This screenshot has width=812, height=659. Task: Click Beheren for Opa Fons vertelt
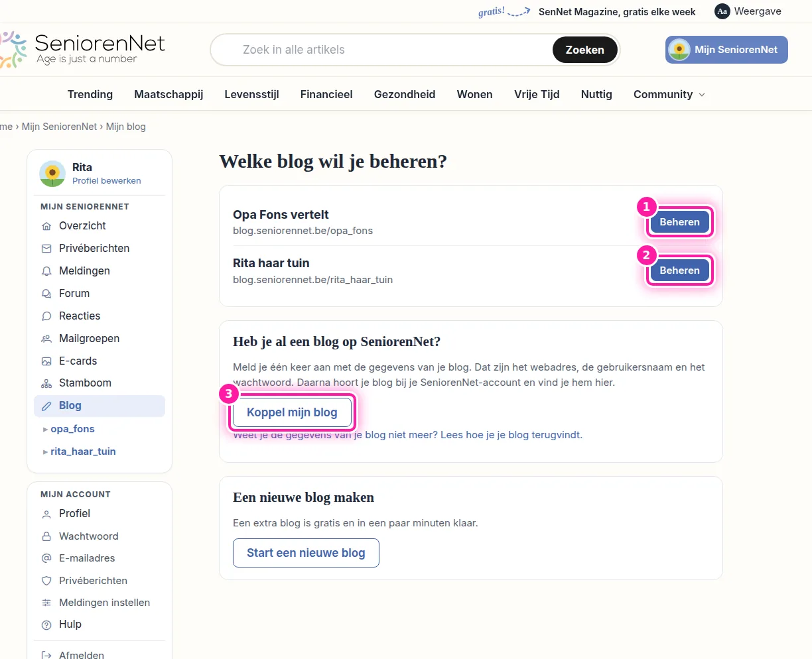(x=679, y=222)
